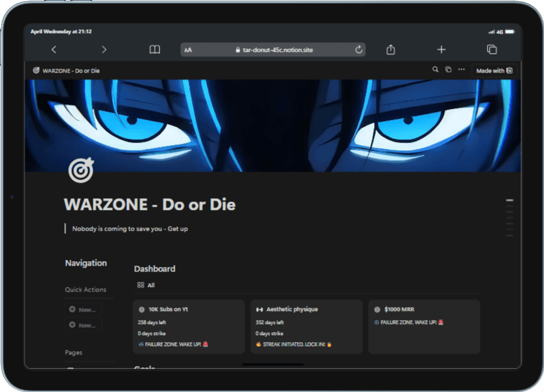Click the target page icon
The height and width of the screenshot is (392, 544).
81,170
